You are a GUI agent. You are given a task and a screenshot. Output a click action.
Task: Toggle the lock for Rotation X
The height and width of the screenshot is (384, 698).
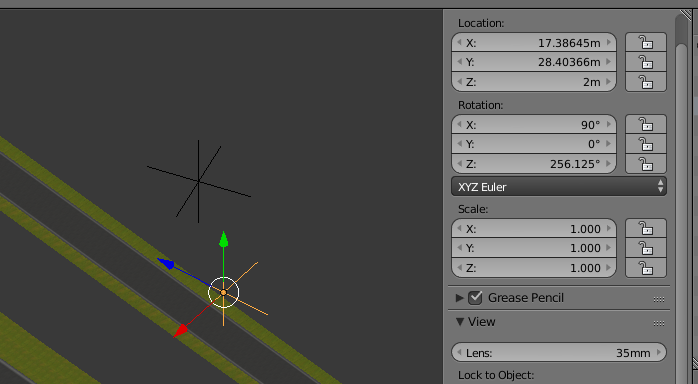click(x=645, y=124)
